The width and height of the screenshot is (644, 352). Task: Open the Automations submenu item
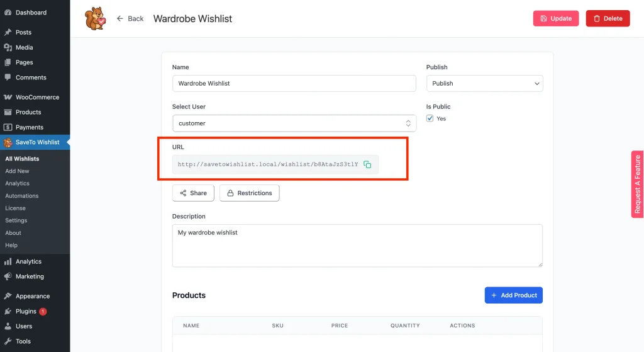22,196
